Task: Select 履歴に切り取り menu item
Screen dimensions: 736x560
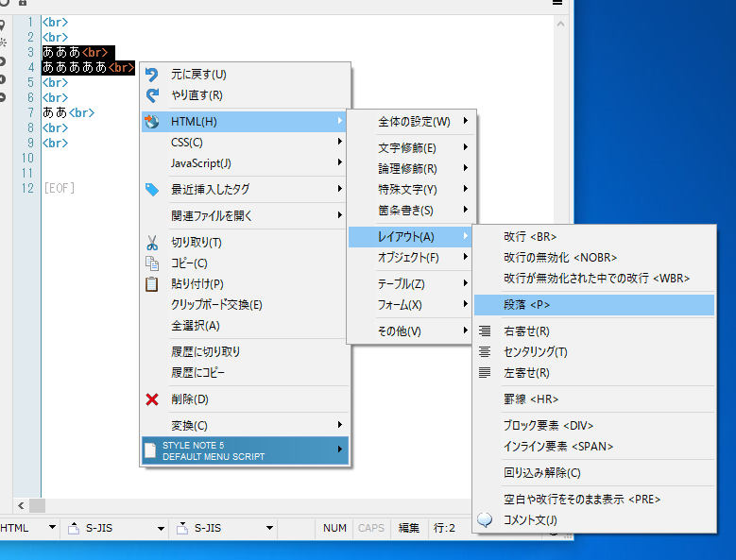Action: pos(244,351)
